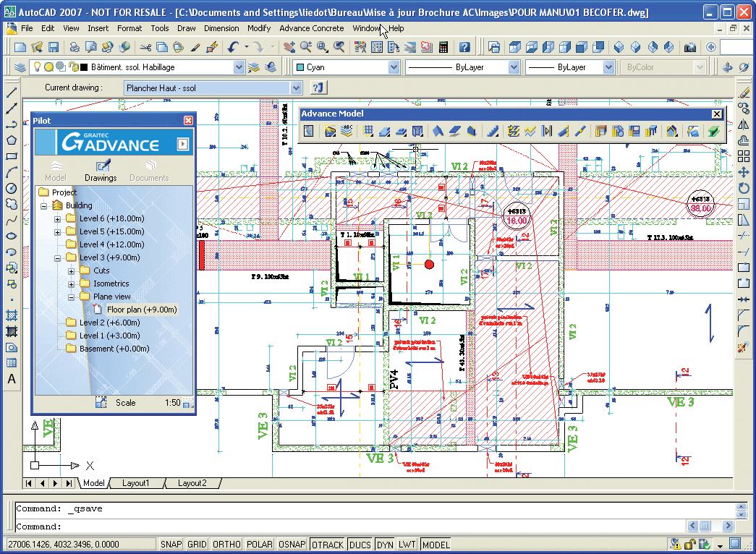Select the Hatch tool

12,315
